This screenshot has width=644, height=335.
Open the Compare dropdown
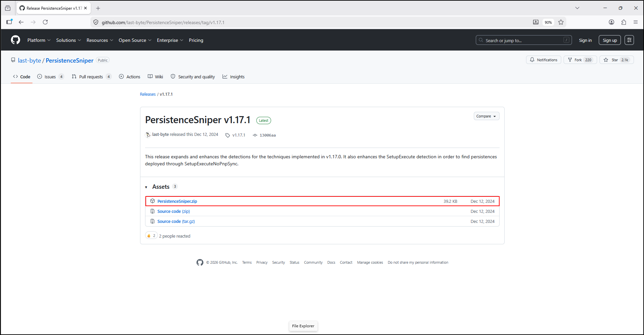pos(487,116)
